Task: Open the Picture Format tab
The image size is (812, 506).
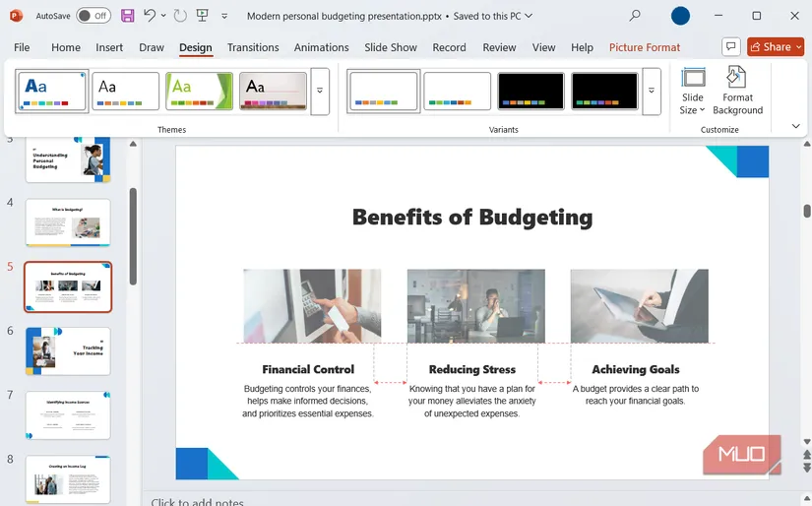Action: pyautogui.click(x=644, y=47)
